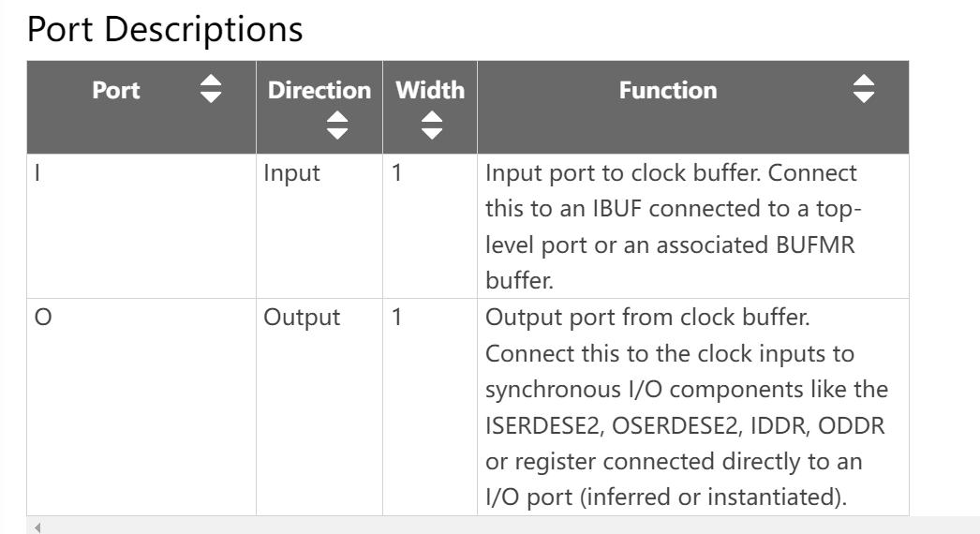Click the left arrow of the horizontal scrollbar
This screenshot has height=534, width=980.
37,527
